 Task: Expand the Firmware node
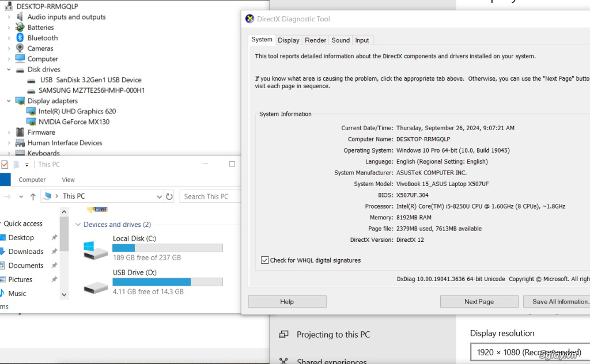(9, 132)
